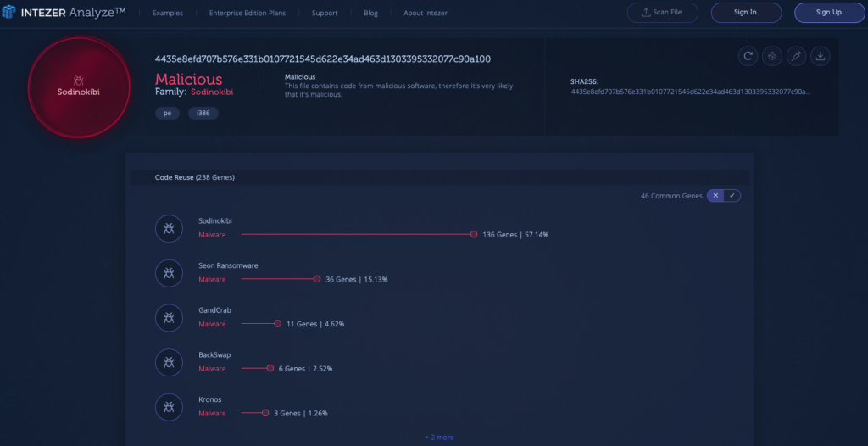The width and height of the screenshot is (868, 446).
Task: Click the Code Reuse (238 Genes) header
Action: pyautogui.click(x=195, y=177)
